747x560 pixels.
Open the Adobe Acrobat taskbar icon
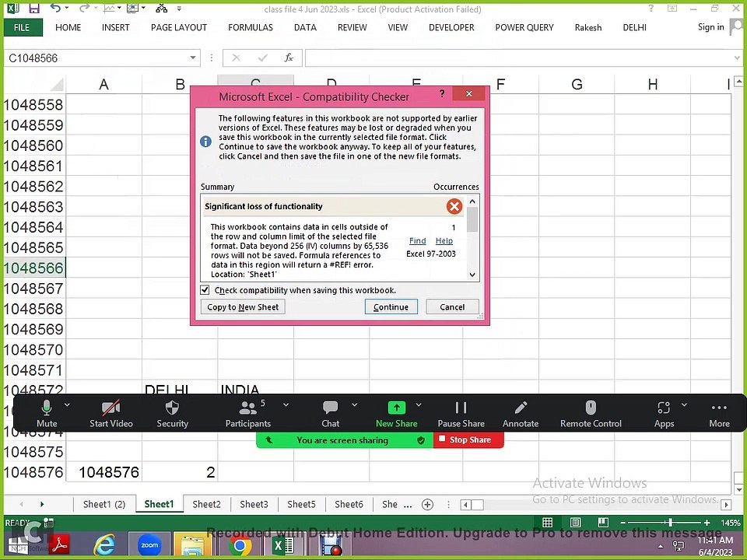pyautogui.click(x=60, y=544)
